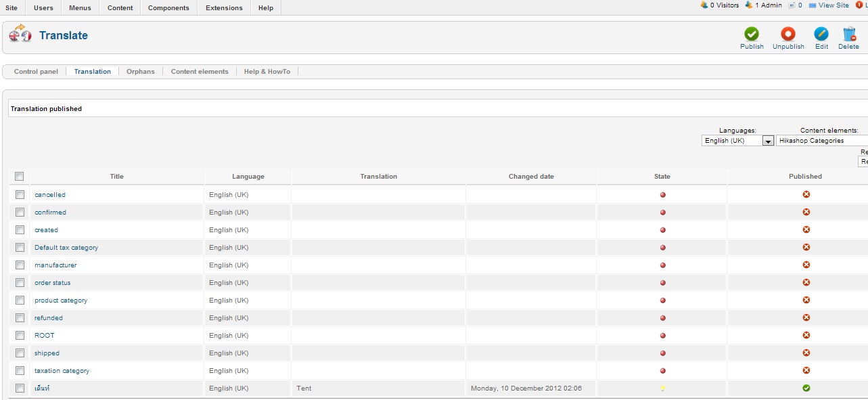The width and height of the screenshot is (868, 400).
Task: Open the Orphans submenu tab
Action: [141, 71]
